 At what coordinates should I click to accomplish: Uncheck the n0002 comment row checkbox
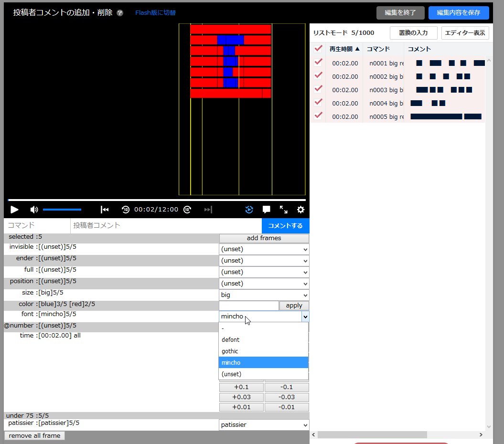[x=318, y=75]
